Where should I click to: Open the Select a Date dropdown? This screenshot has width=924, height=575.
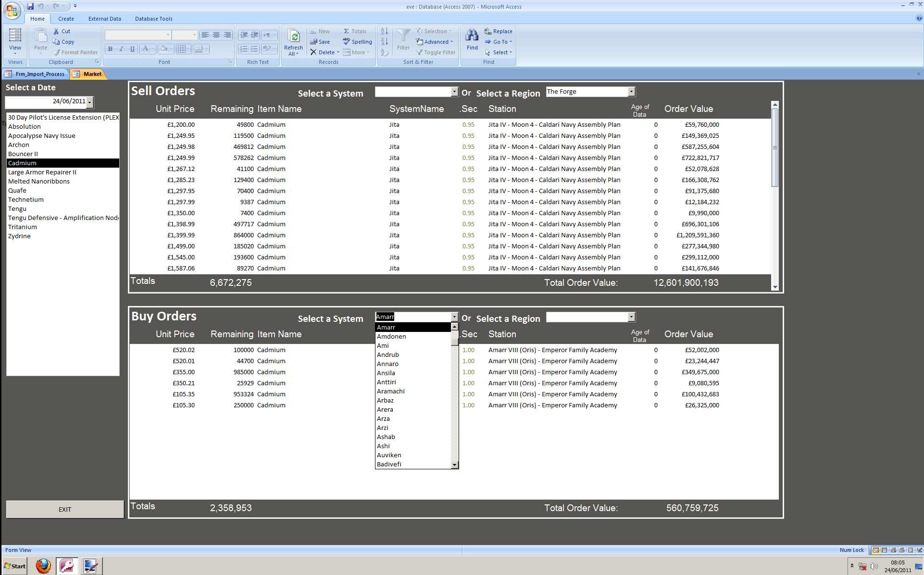point(90,102)
